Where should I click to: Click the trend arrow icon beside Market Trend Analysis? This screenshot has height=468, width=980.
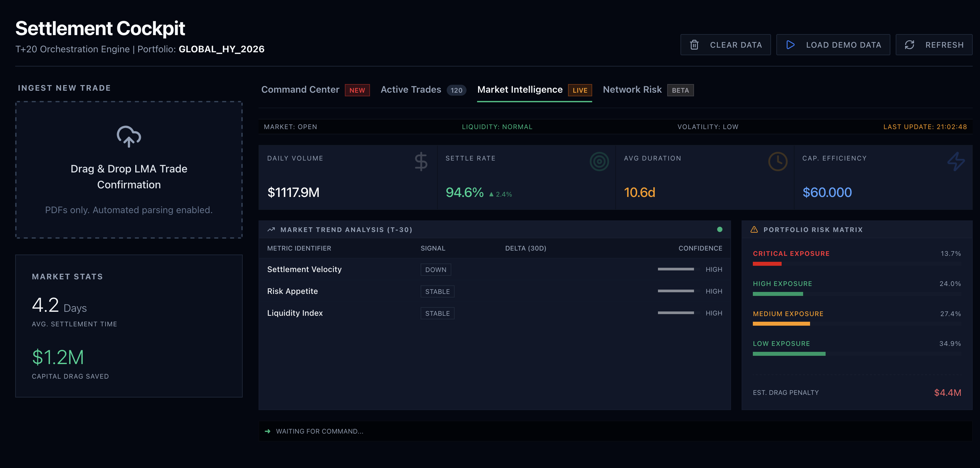[271, 230]
